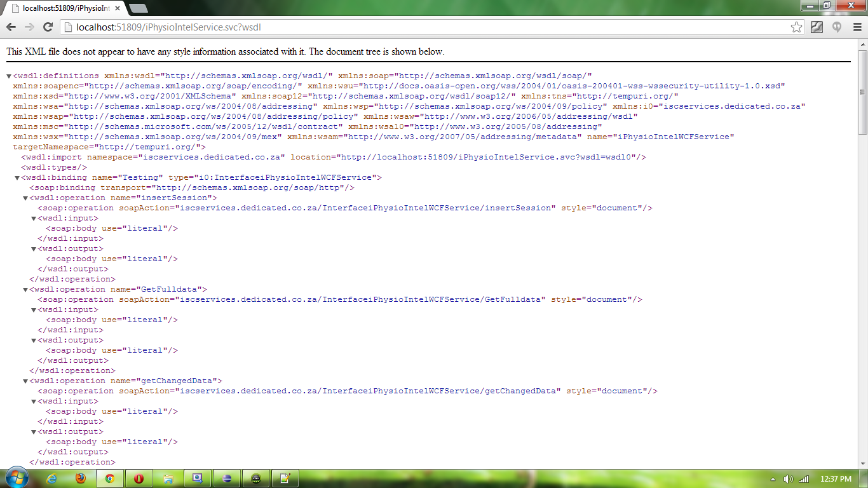Open the Windows Start menu orb
The image size is (868, 488).
[17, 478]
